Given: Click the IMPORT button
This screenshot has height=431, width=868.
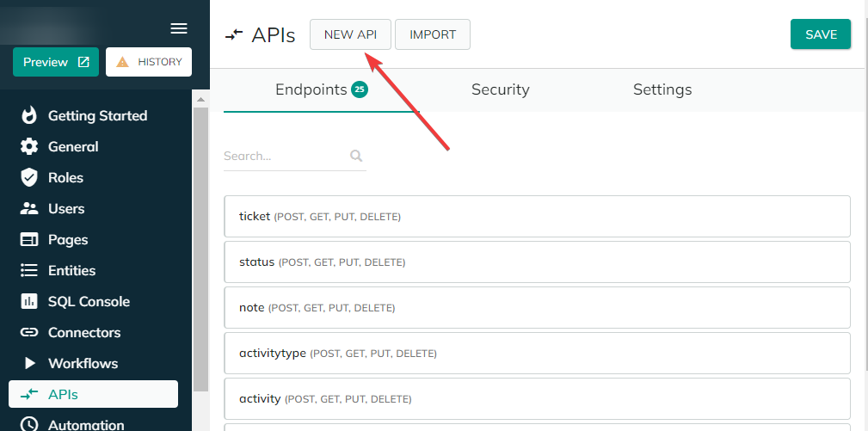Looking at the screenshot, I should pos(433,34).
